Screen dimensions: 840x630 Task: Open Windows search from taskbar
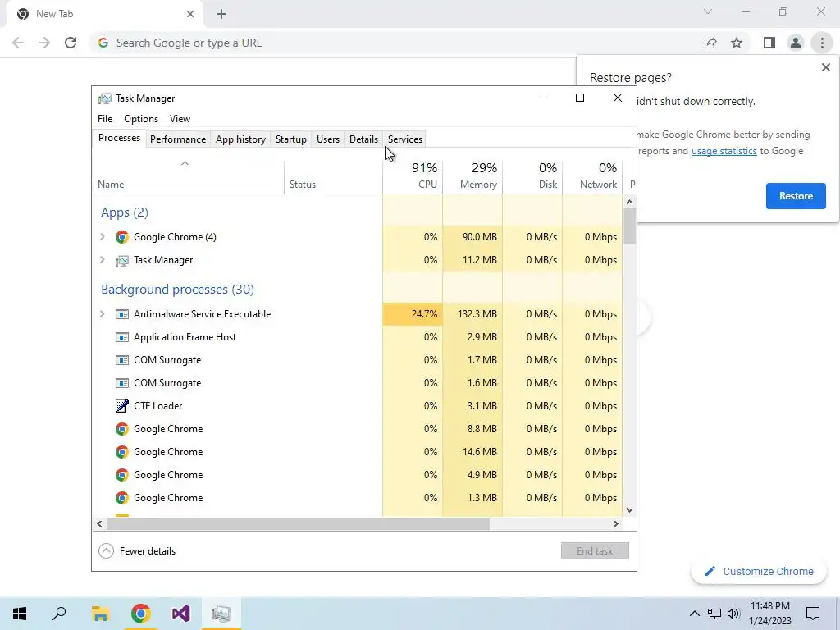click(x=59, y=614)
